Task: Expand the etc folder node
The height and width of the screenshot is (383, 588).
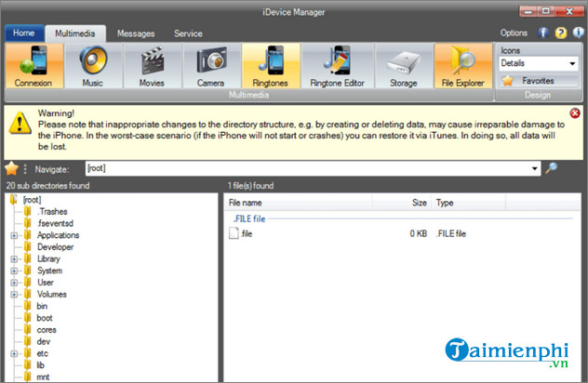Action: click(14, 353)
